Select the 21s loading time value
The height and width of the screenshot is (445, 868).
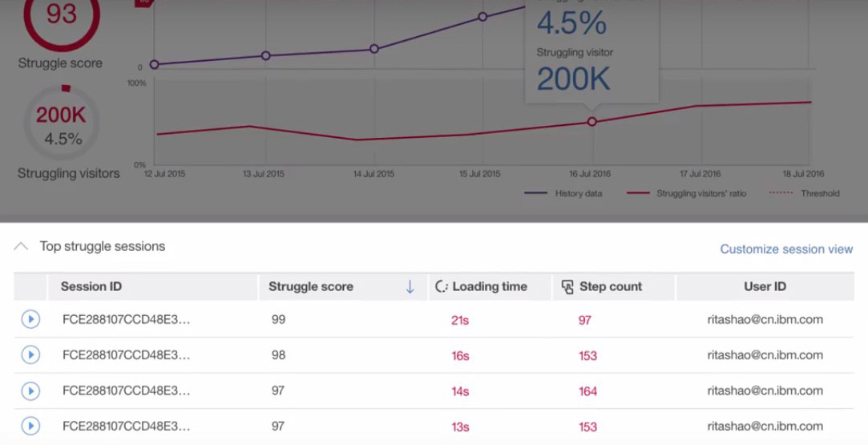pyautogui.click(x=460, y=320)
